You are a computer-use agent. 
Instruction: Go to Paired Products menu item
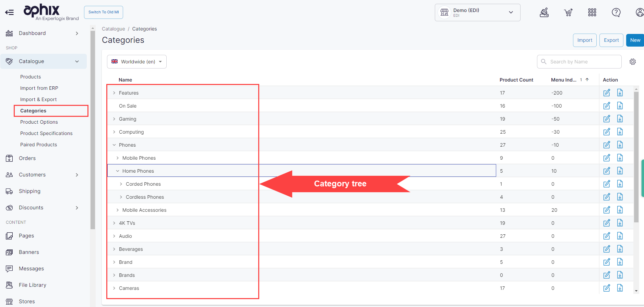pyautogui.click(x=39, y=145)
